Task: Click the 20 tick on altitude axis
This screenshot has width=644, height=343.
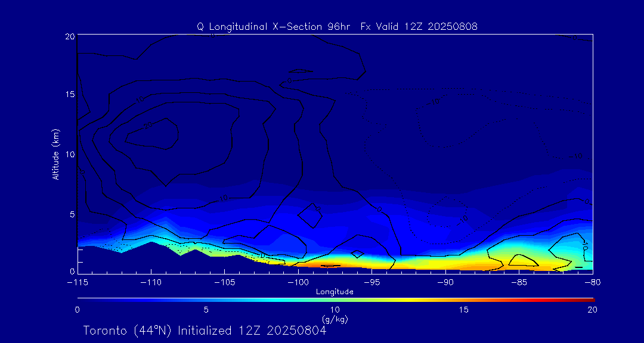Action: click(69, 36)
